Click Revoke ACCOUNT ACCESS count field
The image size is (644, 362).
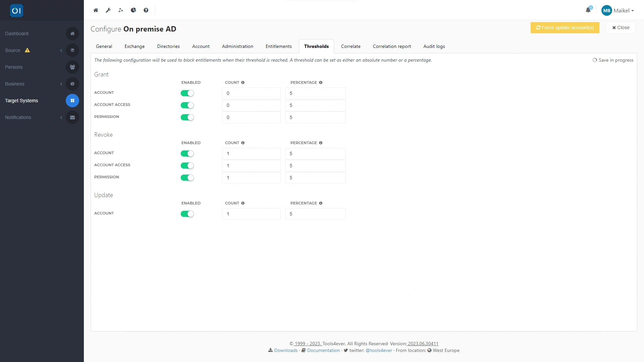252,166
